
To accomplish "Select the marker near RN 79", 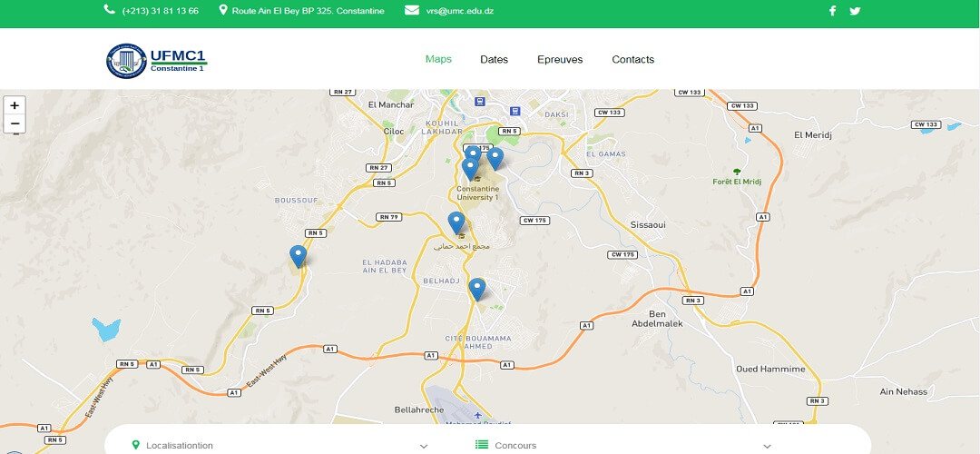I will click(456, 222).
